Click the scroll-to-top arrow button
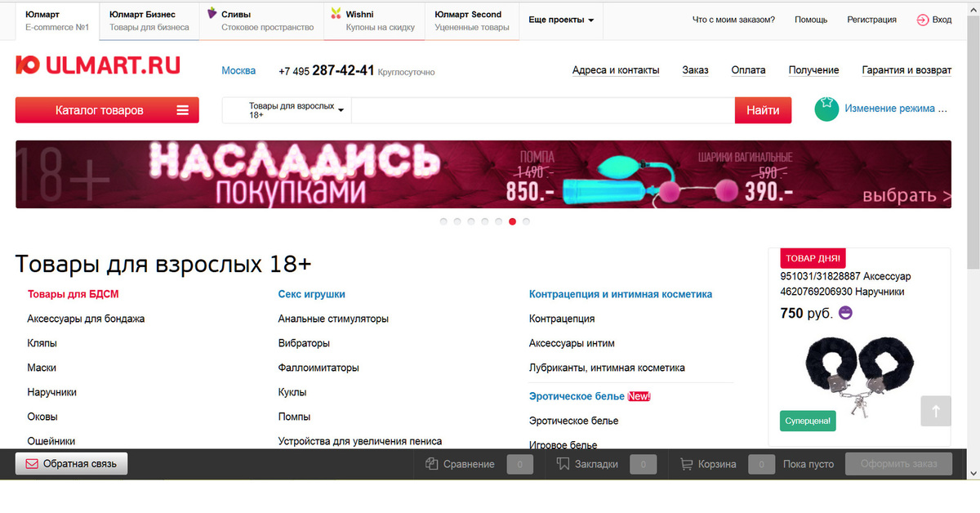The image size is (980, 513). coord(936,411)
